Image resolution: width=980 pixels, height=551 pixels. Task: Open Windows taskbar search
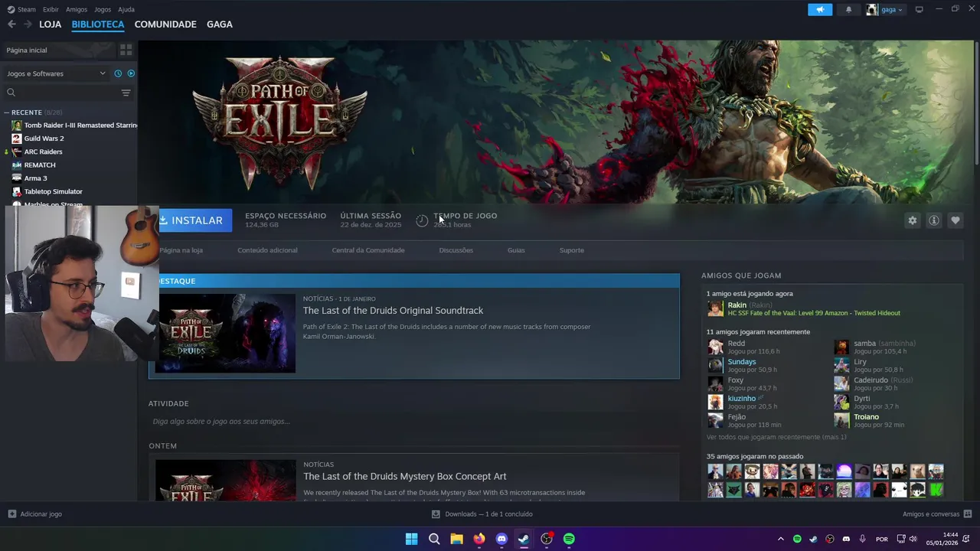(x=434, y=539)
